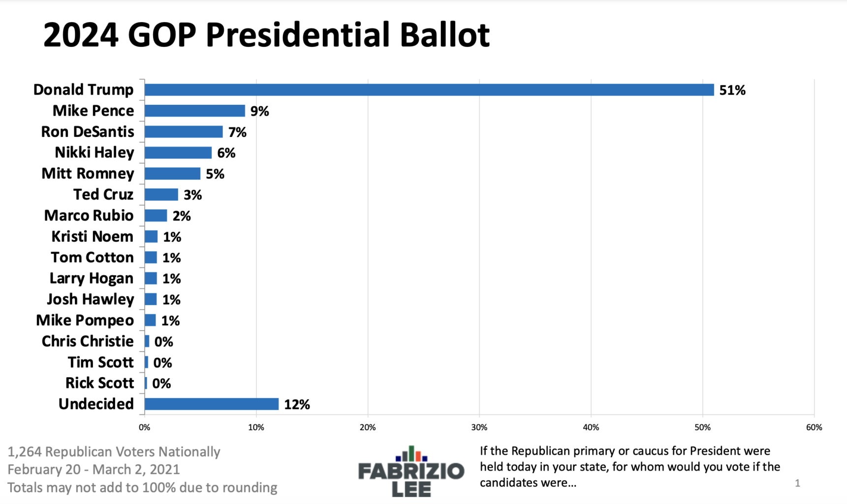This screenshot has height=504, width=847.
Task: Click the Ron DeSantis bar
Action: (183, 132)
